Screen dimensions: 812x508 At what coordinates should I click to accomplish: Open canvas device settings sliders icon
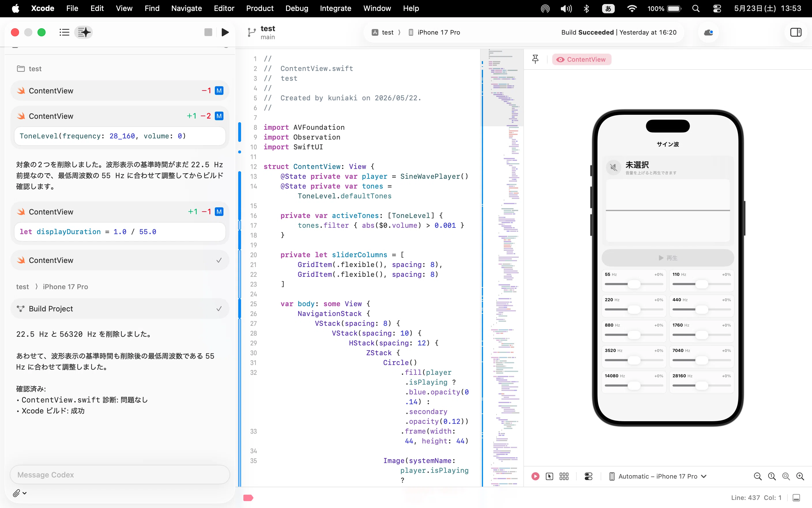point(588,476)
